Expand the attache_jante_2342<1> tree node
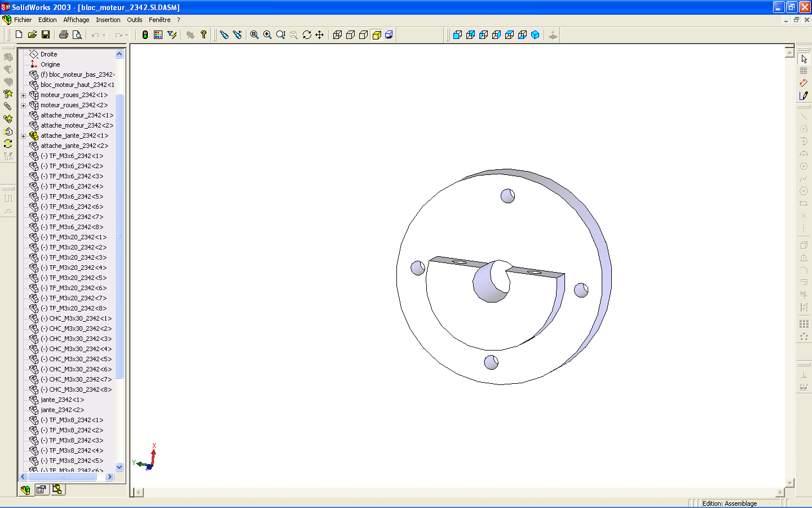This screenshot has height=508, width=812. pyautogui.click(x=23, y=136)
